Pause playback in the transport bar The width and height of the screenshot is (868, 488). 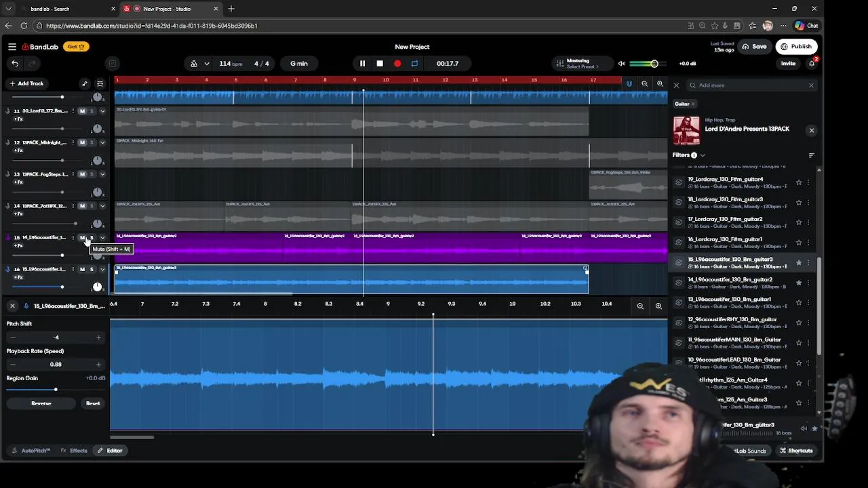(x=362, y=64)
